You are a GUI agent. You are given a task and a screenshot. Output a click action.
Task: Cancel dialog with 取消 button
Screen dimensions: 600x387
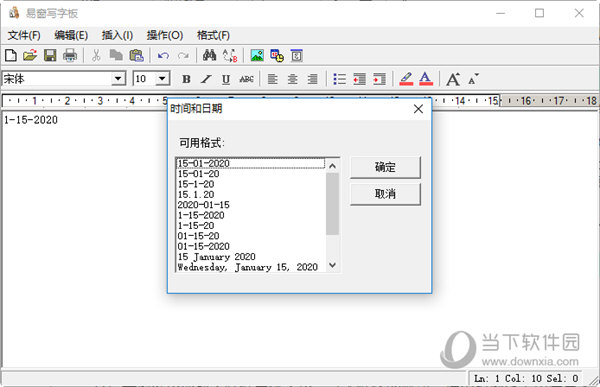[385, 194]
